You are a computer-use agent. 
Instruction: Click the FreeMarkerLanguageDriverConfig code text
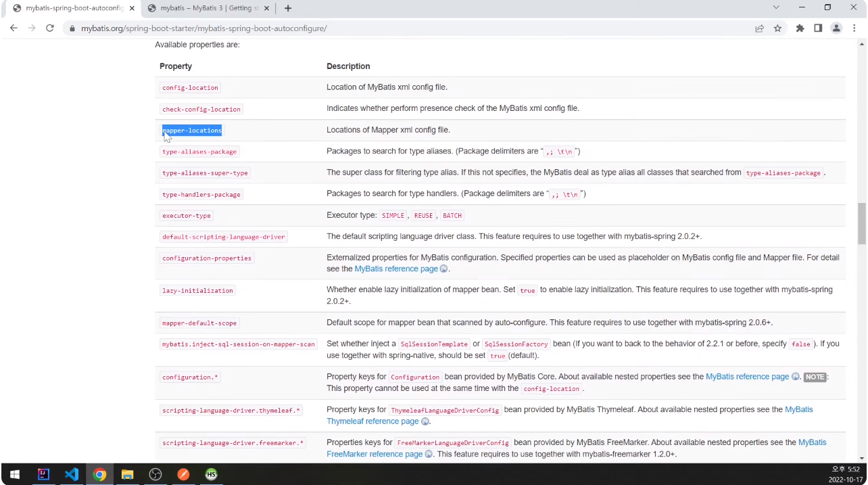click(453, 442)
